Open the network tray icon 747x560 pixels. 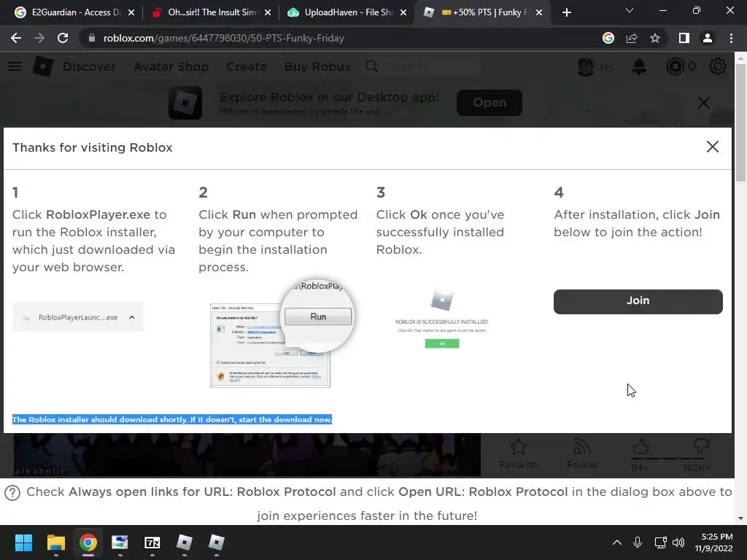click(x=660, y=542)
